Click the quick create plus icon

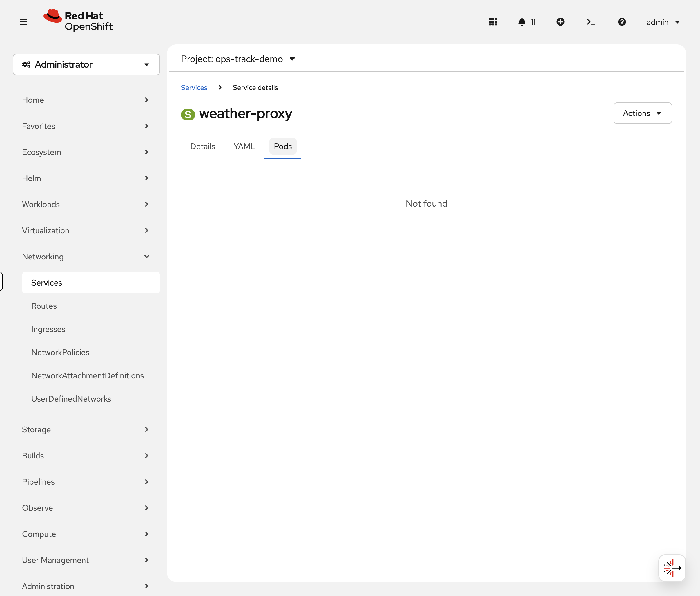(x=560, y=22)
